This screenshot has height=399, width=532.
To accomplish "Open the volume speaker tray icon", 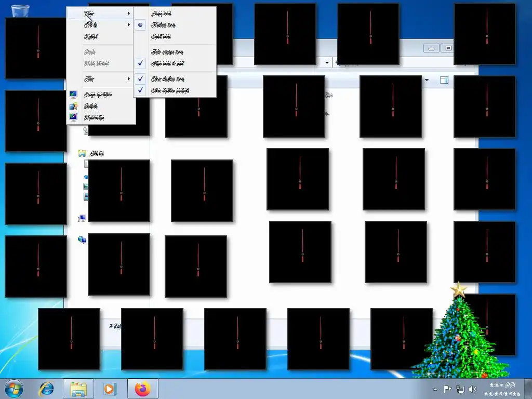I will pyautogui.click(x=473, y=389).
